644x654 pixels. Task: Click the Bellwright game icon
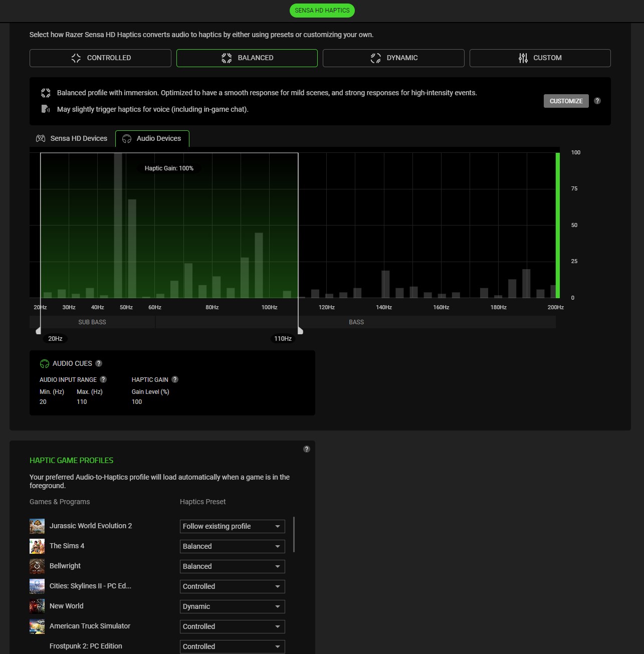tap(37, 566)
